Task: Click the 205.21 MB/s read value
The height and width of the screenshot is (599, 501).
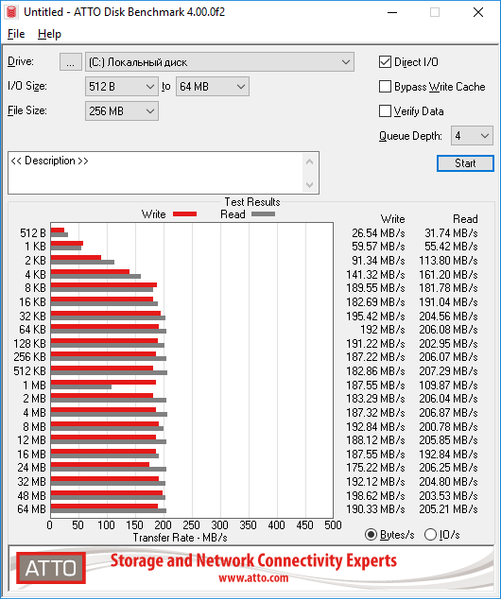Action: (448, 509)
